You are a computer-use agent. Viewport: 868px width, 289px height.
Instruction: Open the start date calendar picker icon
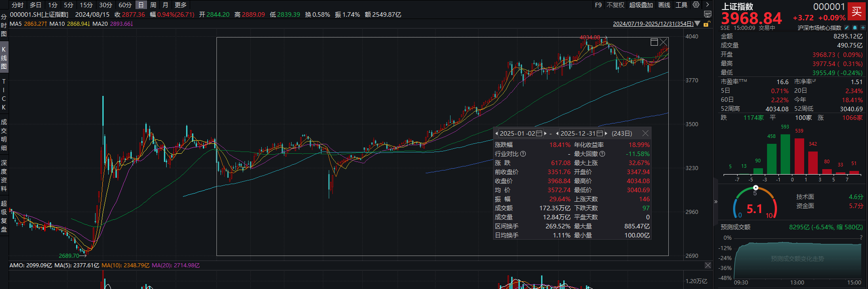pos(539,133)
